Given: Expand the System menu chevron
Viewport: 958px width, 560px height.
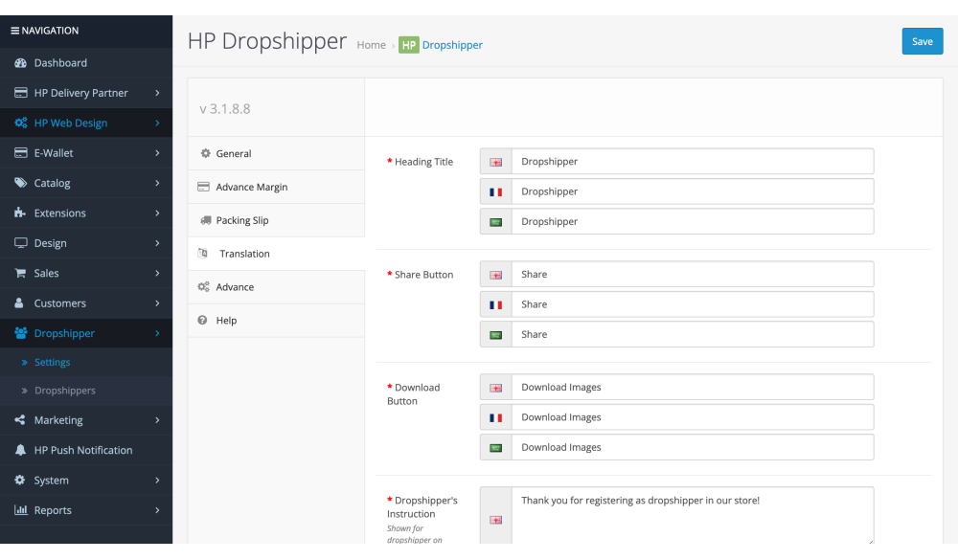Looking at the screenshot, I should click(157, 481).
